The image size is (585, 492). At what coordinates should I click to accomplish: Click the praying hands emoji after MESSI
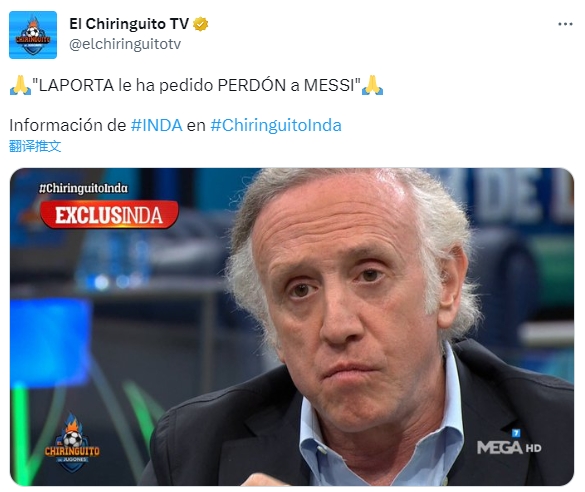tap(372, 85)
